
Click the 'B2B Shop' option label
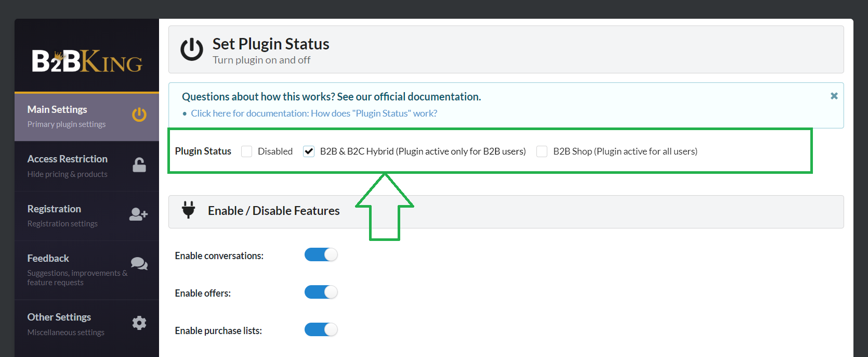pos(625,151)
